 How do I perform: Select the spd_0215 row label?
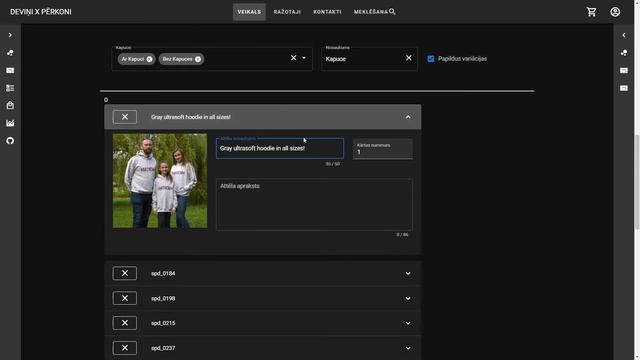pyautogui.click(x=163, y=323)
